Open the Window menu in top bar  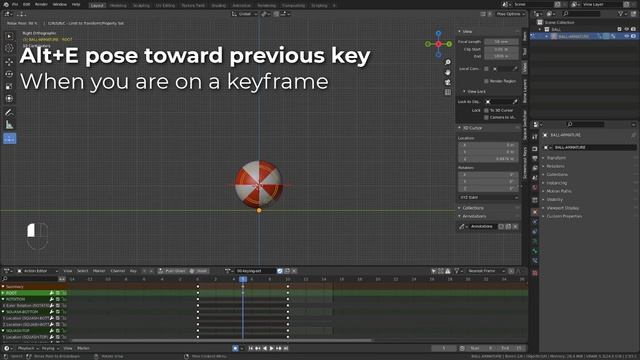tap(60, 4)
